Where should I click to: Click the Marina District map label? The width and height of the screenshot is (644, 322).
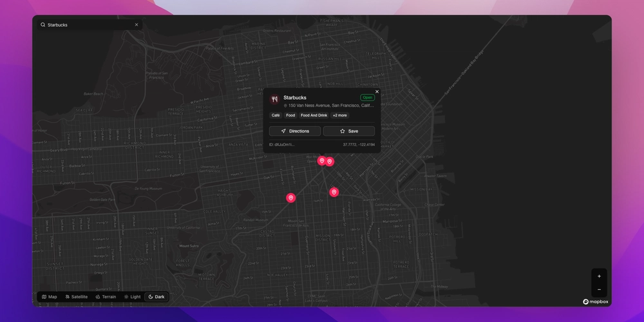coord(259,45)
